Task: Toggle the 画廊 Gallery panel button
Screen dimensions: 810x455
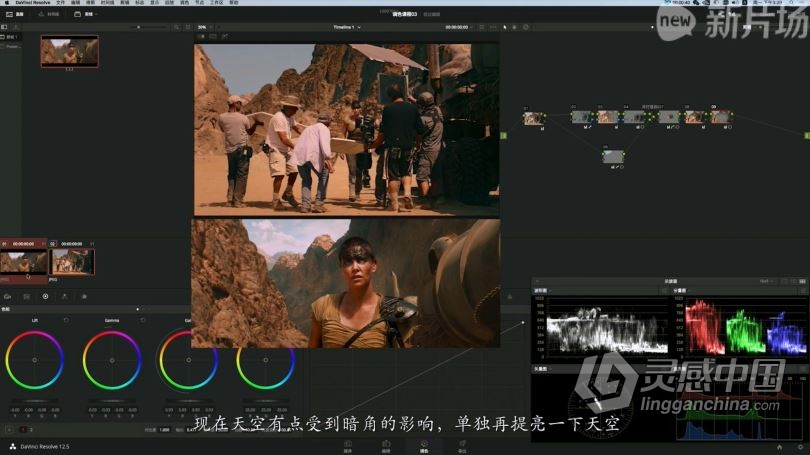Action: 13,14
